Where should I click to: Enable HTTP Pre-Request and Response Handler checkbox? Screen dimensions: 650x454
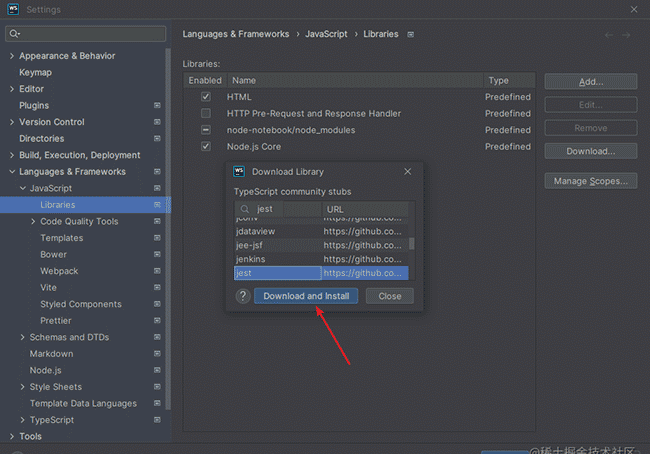(x=206, y=113)
